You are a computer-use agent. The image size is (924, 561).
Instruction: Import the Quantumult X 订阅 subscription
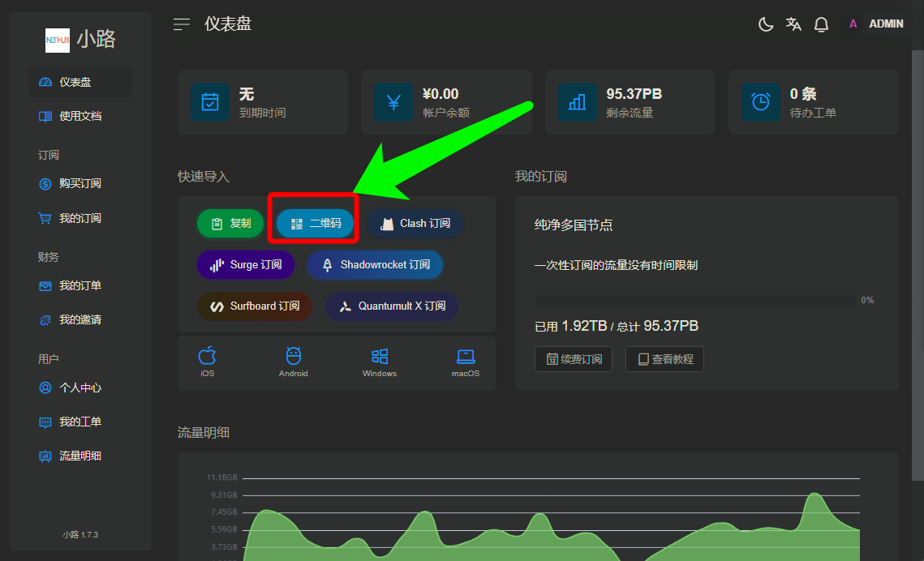pyautogui.click(x=392, y=306)
